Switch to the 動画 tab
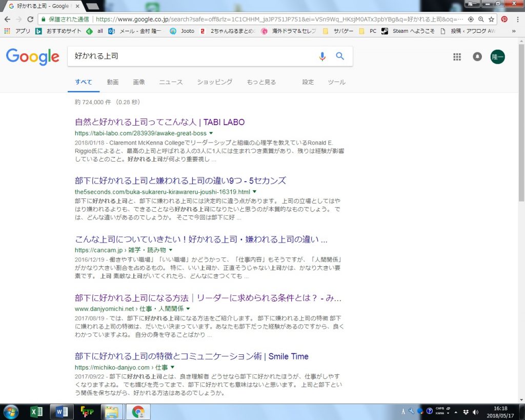The height and width of the screenshot is (420, 525). pos(112,82)
